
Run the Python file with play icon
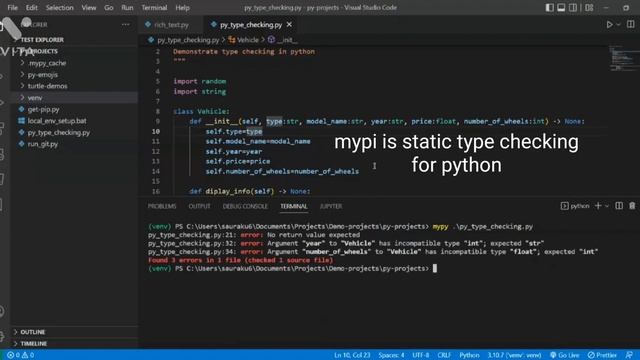click(x=609, y=25)
